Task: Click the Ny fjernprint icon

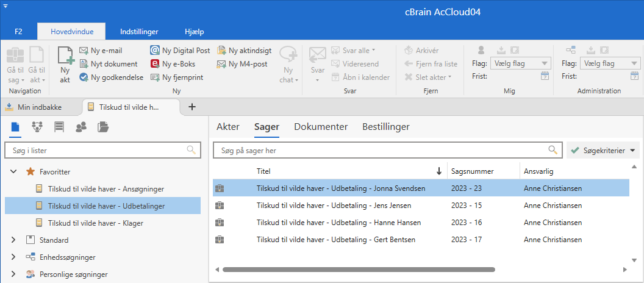Action: [x=155, y=77]
